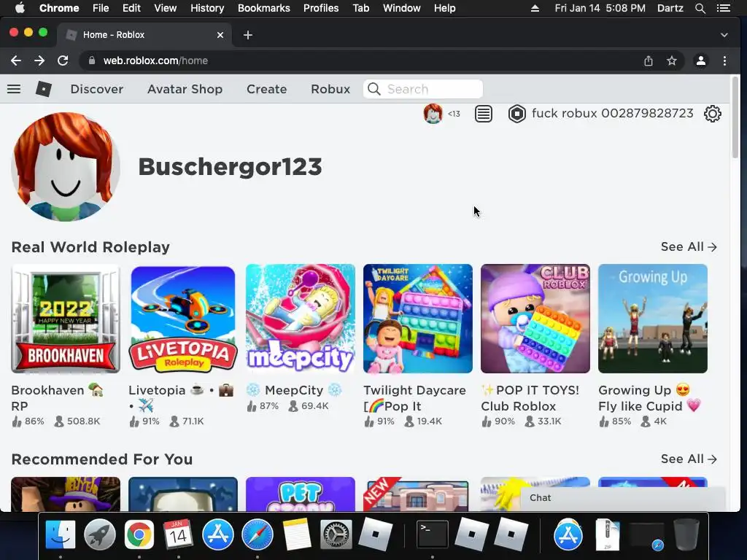Open the Bookmarks menu
This screenshot has width=747, height=560.
pos(264,8)
